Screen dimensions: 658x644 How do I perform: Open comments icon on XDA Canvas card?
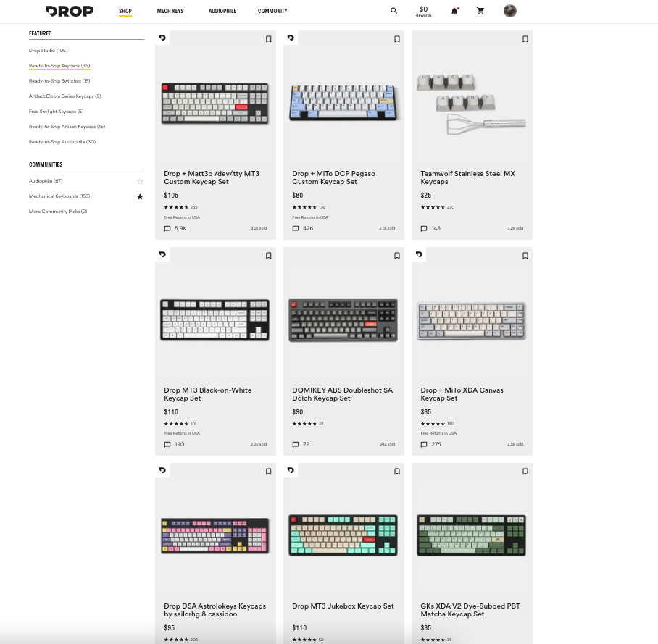424,444
